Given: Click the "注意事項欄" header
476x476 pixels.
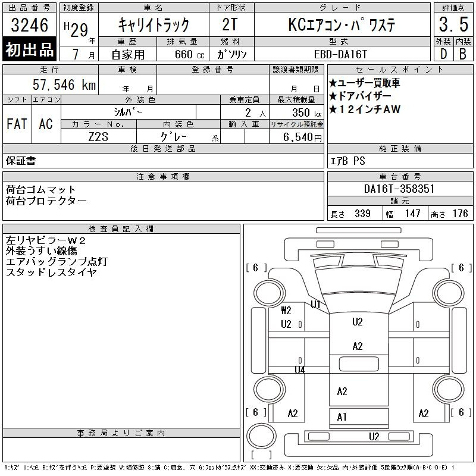Looking at the screenshot, I should coord(163,176).
